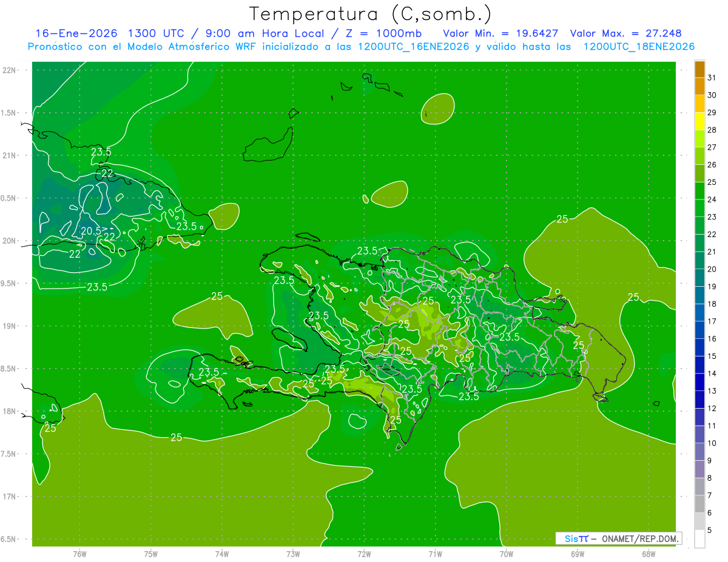Click the "74W" longitude axis label
The width and height of the screenshot is (728, 562).
[222, 554]
